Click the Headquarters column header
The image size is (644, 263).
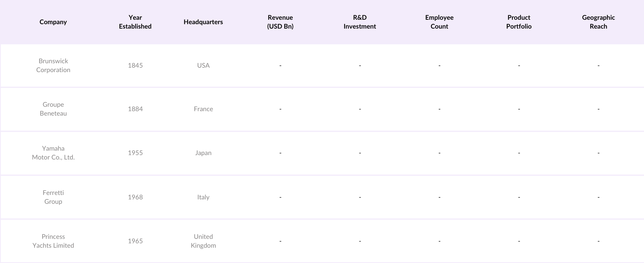(x=203, y=22)
